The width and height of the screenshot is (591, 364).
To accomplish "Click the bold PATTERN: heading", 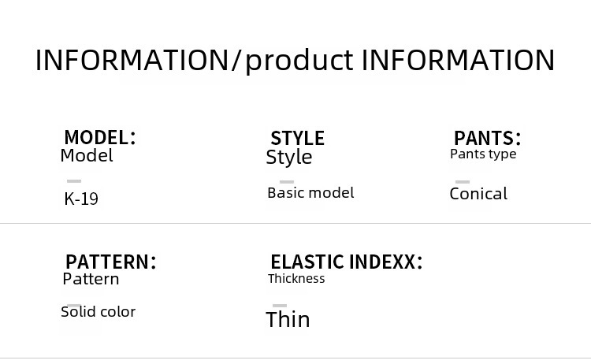I will (x=110, y=262).
